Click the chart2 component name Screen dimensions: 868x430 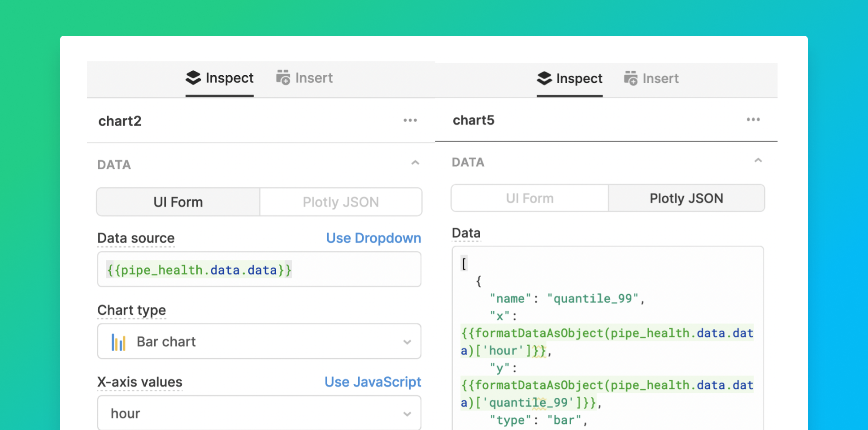120,121
